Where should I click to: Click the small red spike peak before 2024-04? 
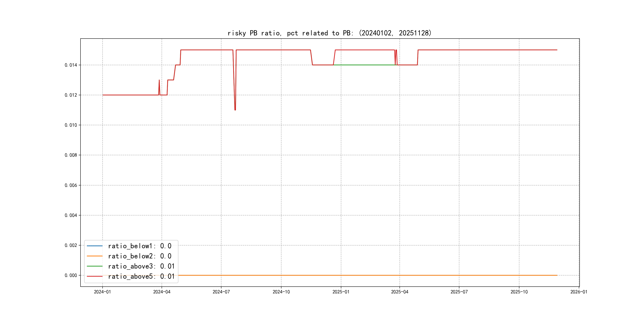159,80
